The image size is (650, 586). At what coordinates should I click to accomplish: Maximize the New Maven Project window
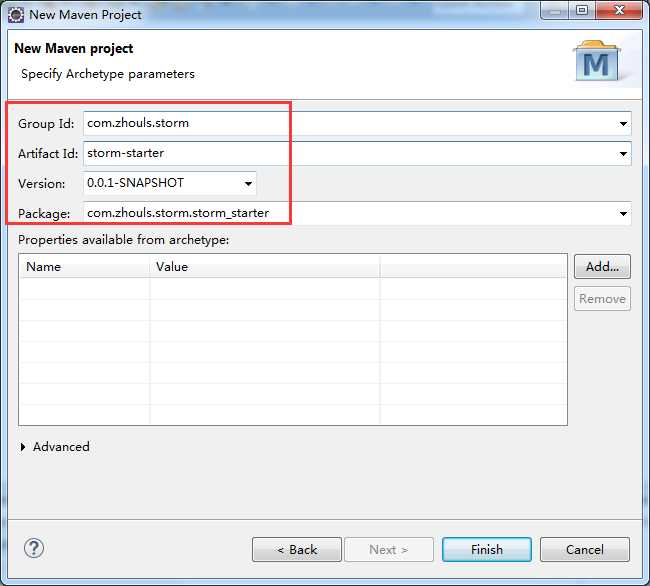click(582, 10)
